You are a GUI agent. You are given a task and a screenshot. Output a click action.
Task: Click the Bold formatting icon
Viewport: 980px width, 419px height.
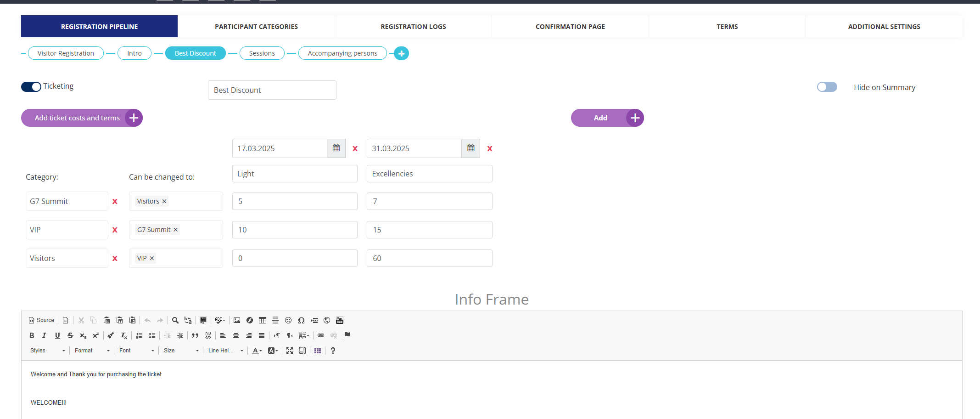32,335
